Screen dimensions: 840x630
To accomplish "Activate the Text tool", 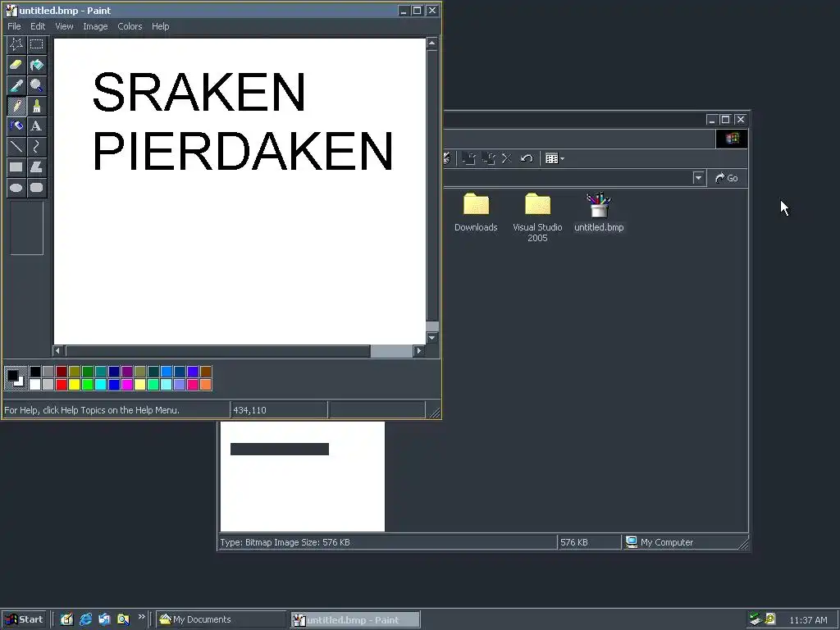I will click(x=36, y=126).
